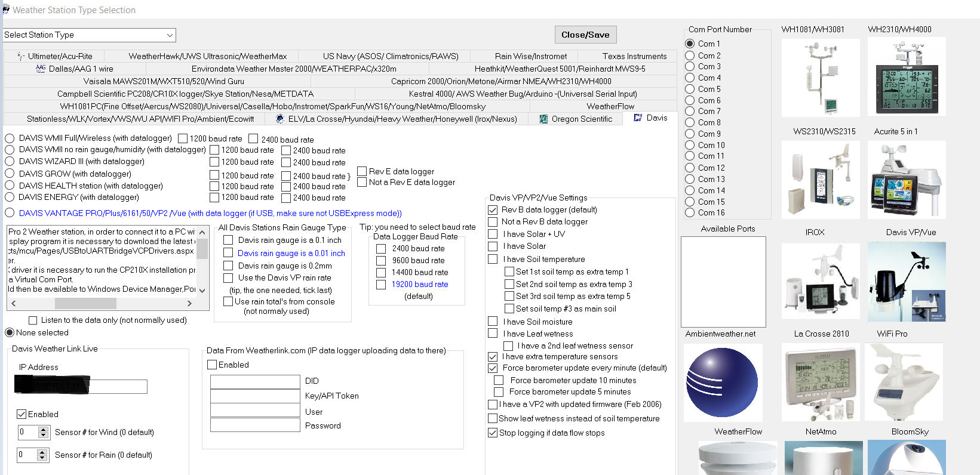The height and width of the screenshot is (475, 980).
Task: Check Davis rain gauge is a 0.01 inch
Action: click(228, 253)
